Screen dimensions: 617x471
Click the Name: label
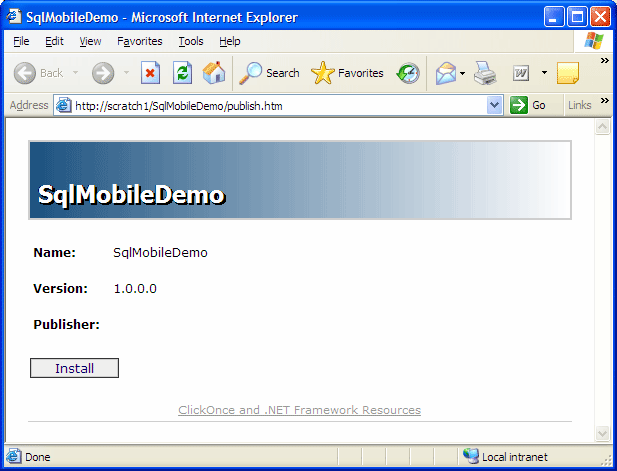click(x=54, y=253)
